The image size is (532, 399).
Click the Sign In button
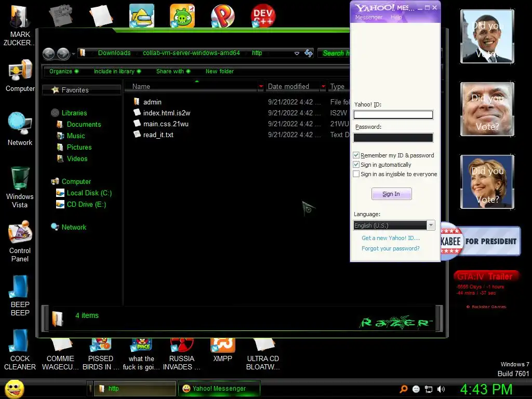point(392,194)
